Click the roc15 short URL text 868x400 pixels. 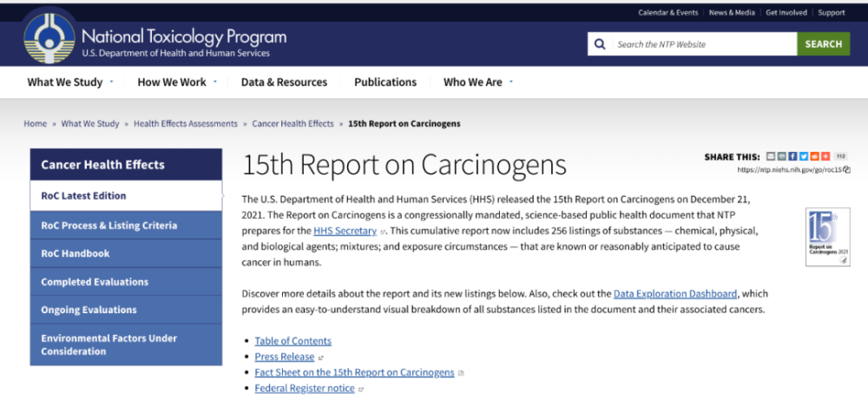[x=789, y=170]
